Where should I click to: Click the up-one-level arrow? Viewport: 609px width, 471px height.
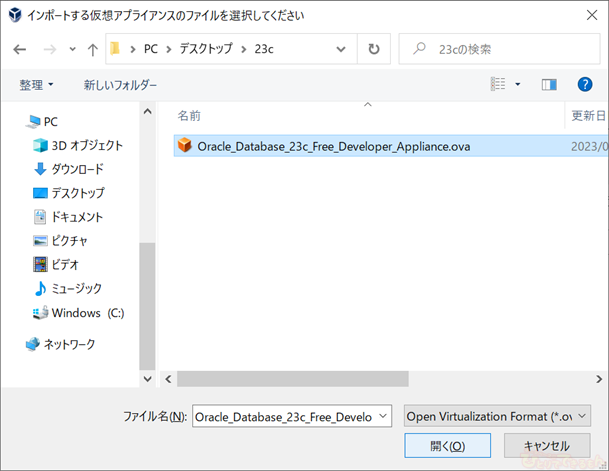coord(93,49)
